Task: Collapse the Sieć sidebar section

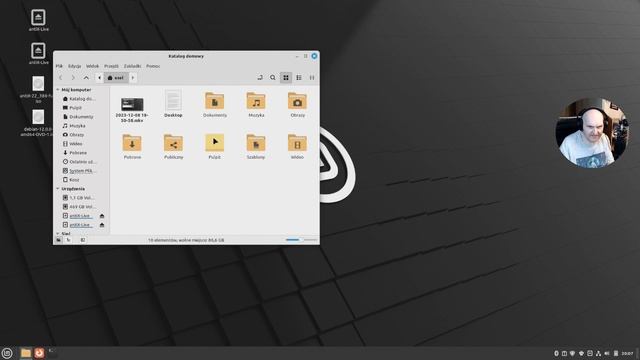Action: (x=58, y=234)
